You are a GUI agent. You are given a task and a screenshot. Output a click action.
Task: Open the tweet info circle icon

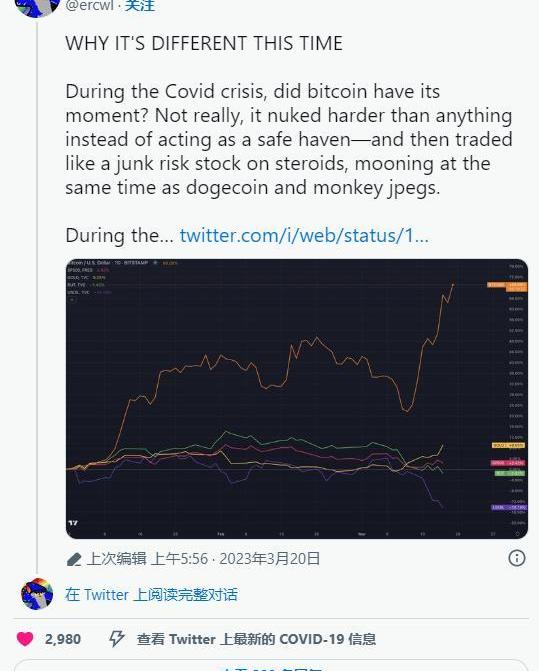point(517,558)
